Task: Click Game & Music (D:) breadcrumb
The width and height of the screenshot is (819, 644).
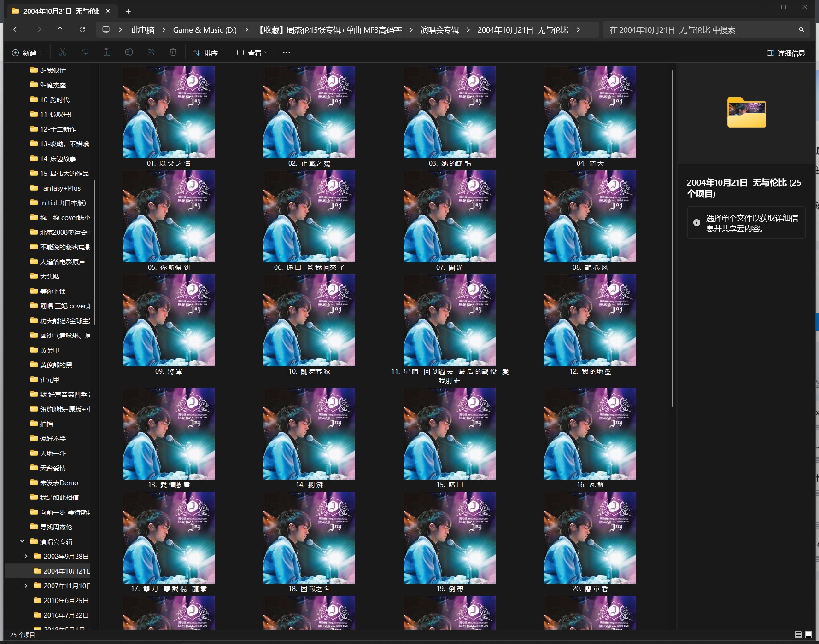Action: click(205, 30)
